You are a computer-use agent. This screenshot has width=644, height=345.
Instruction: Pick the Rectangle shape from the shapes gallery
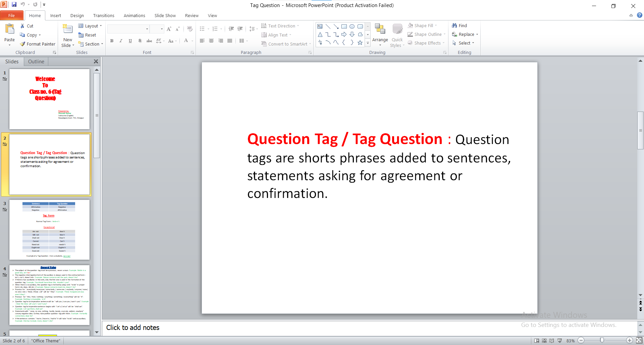344,26
